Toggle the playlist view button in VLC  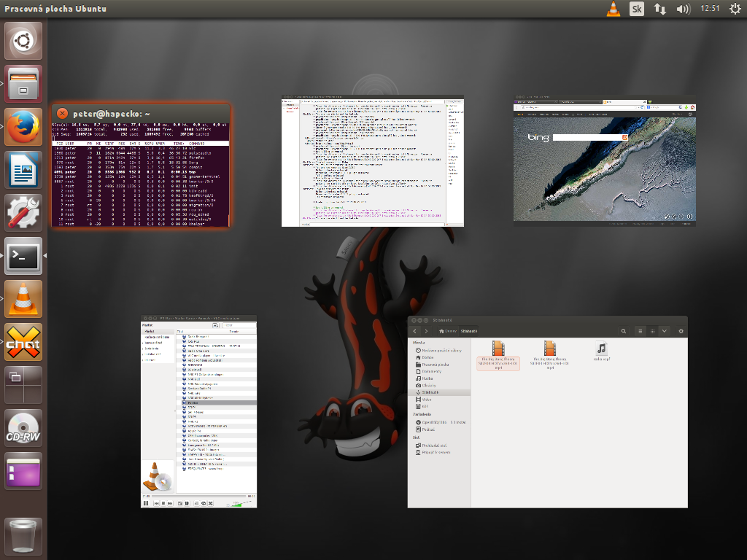point(196,503)
